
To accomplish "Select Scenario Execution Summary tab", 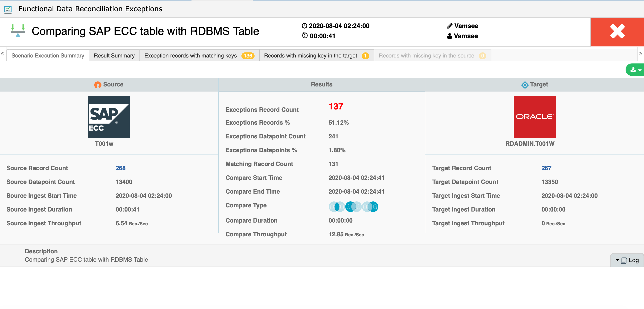I will pos(47,55).
